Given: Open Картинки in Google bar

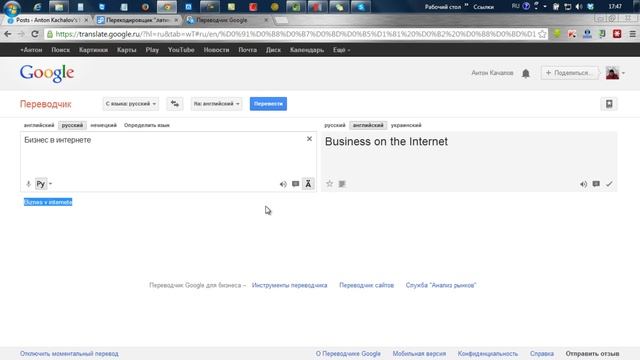Looking at the screenshot, I should (93, 50).
